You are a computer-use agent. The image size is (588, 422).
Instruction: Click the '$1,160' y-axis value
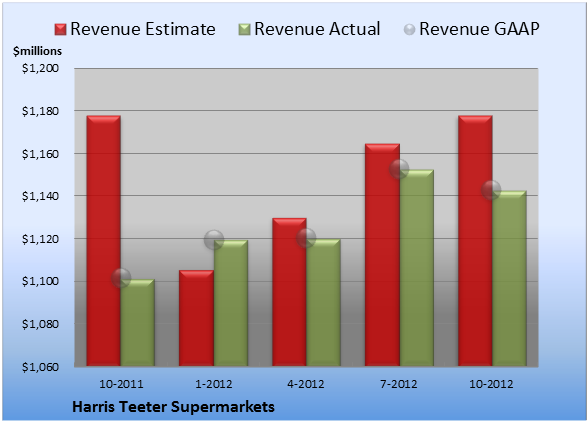click(x=40, y=154)
